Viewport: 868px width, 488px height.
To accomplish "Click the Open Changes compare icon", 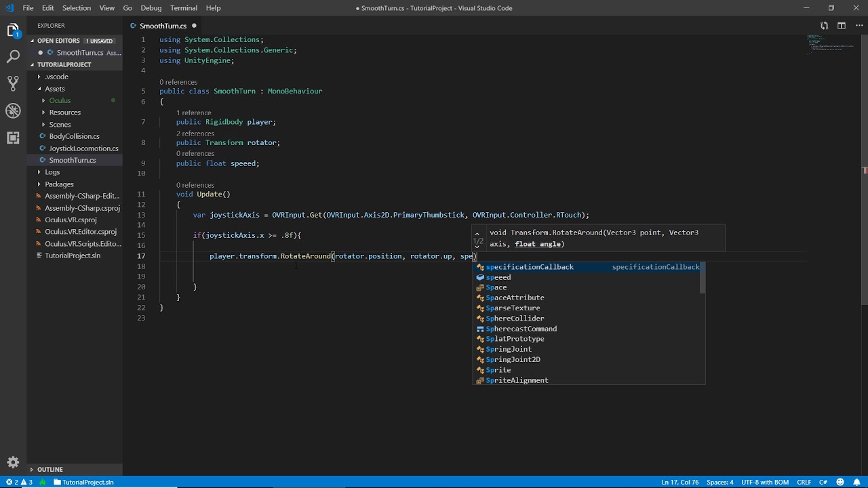I will pyautogui.click(x=824, y=26).
